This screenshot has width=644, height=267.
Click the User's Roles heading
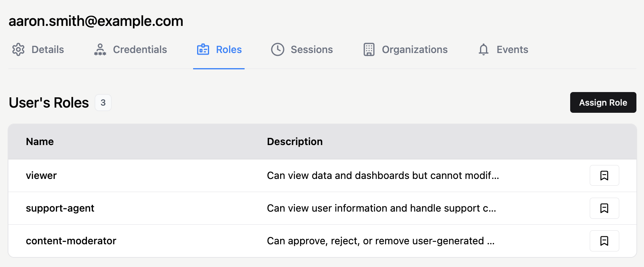coord(49,102)
